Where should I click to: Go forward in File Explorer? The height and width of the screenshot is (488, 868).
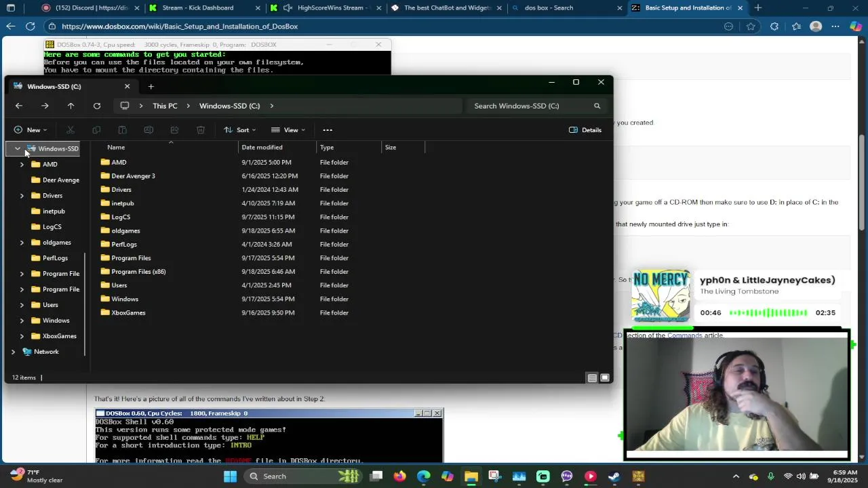[x=45, y=106]
